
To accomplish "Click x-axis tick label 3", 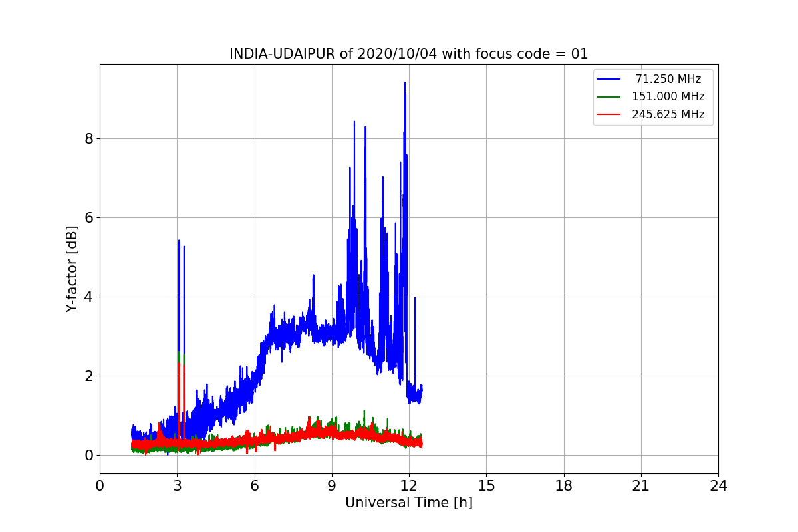I will pos(177,486).
